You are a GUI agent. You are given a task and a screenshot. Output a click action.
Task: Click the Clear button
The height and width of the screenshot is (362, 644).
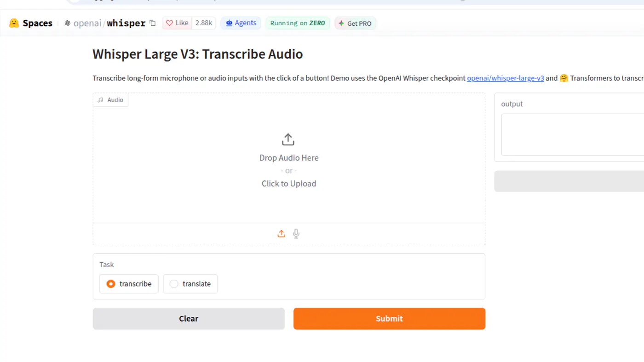tap(189, 318)
